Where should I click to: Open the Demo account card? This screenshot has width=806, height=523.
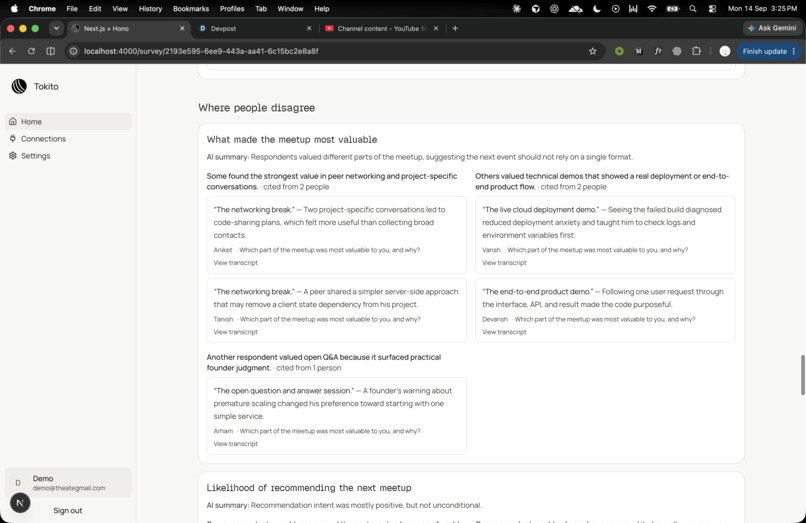click(x=68, y=482)
